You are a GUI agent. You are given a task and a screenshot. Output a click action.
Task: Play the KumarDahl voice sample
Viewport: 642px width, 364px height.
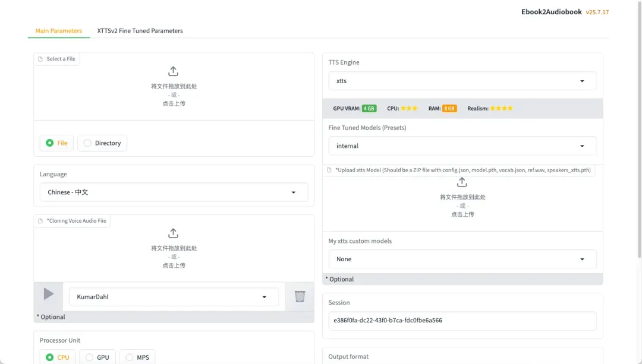49,294
